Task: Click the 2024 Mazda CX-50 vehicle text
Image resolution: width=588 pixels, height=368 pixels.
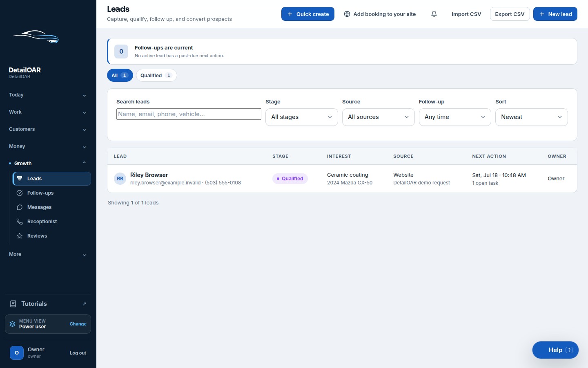Action: tap(350, 183)
